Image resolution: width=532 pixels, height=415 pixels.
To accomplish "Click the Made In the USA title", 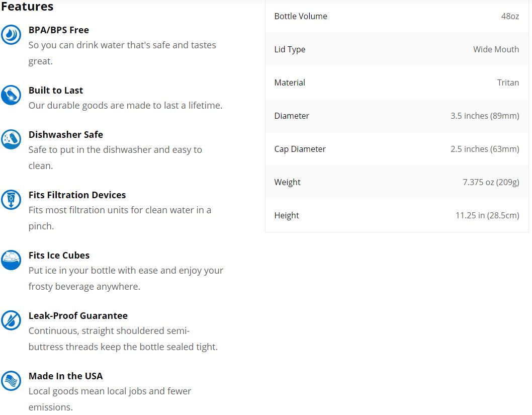I will coord(65,376).
